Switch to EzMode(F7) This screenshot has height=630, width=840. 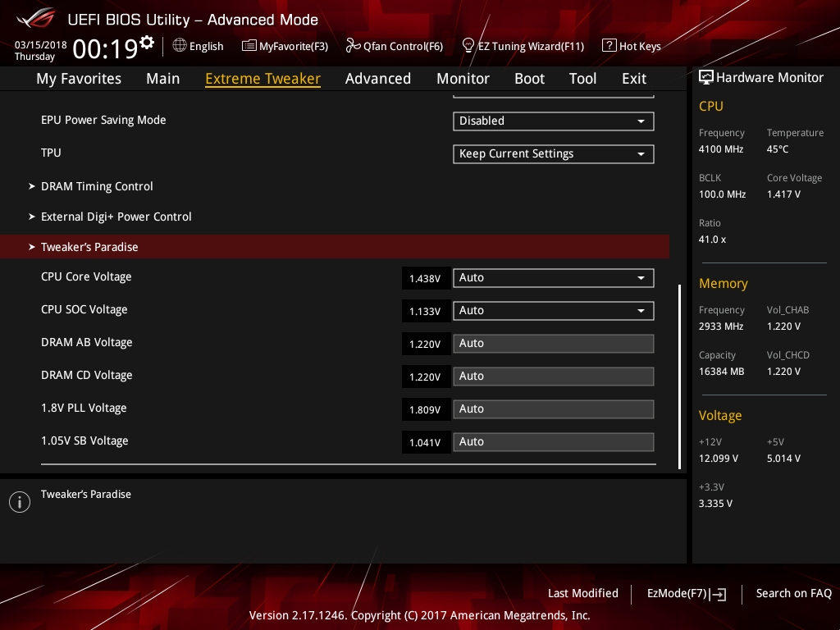pyautogui.click(x=686, y=593)
